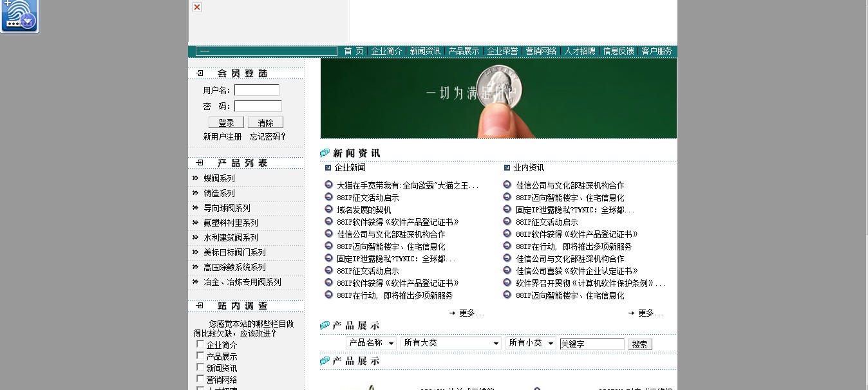
Task: Click the 清除 clear button
Action: [265, 122]
